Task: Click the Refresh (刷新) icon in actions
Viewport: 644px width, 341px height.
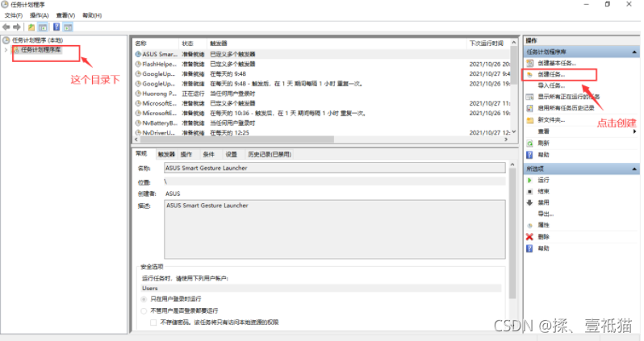Action: pyautogui.click(x=529, y=143)
